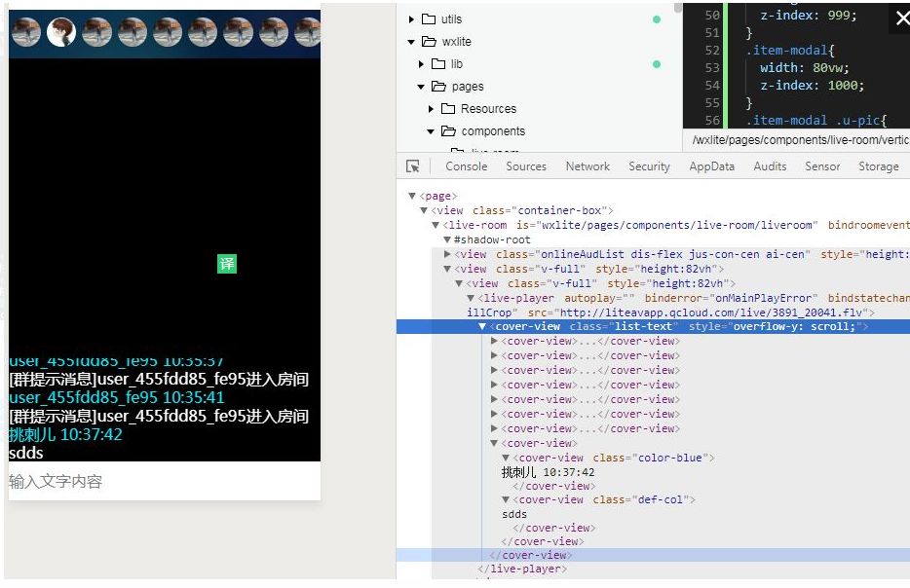Click code line number 52
The height and width of the screenshot is (588, 910).
712,51
